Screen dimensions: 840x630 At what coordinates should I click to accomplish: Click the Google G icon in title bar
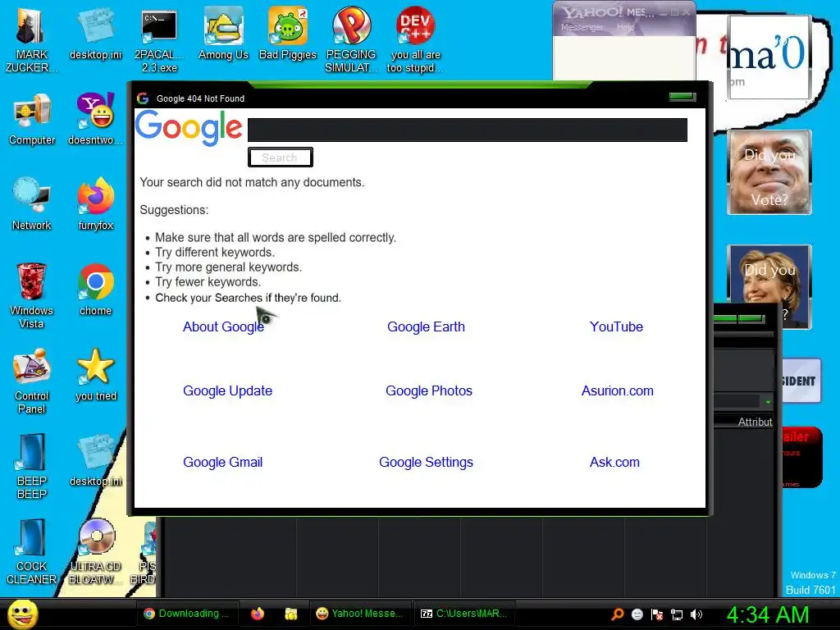coord(143,98)
